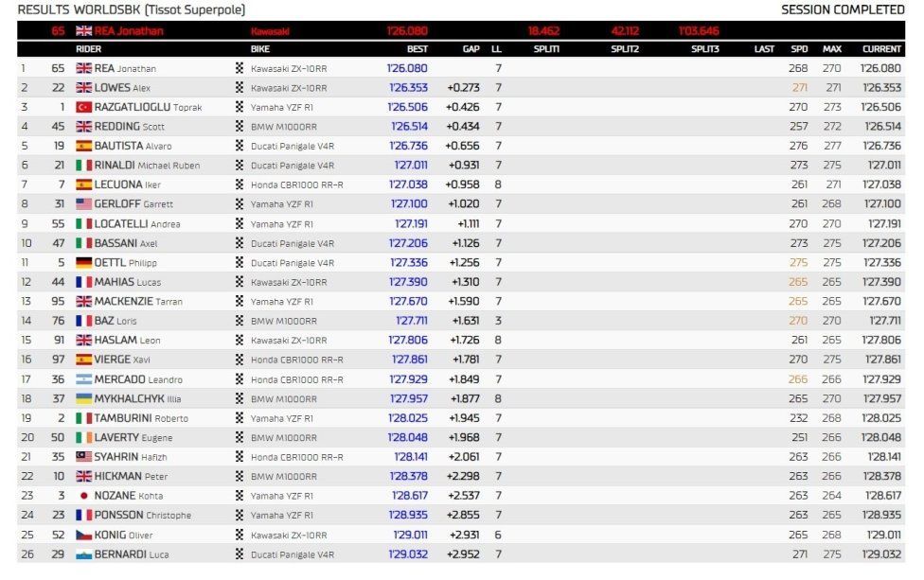Click the SPLIT3 column header
Viewport: 924px width, 580px height.
[x=704, y=49]
